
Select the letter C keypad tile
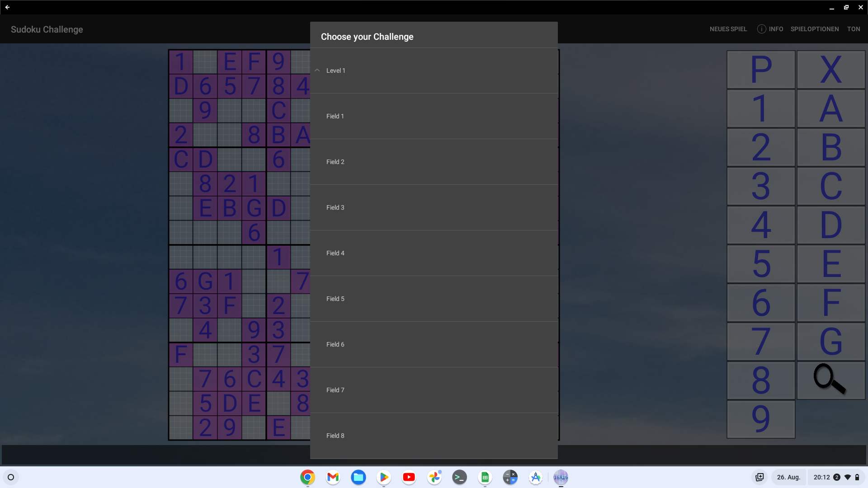point(831,186)
